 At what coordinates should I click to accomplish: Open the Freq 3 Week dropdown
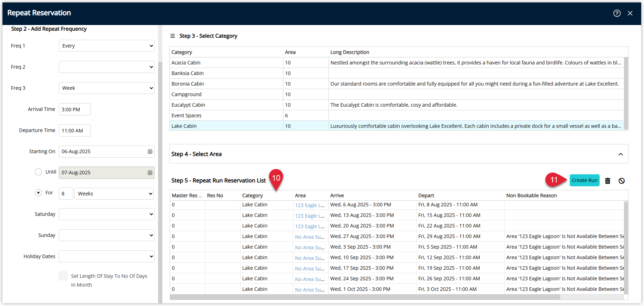pos(107,88)
